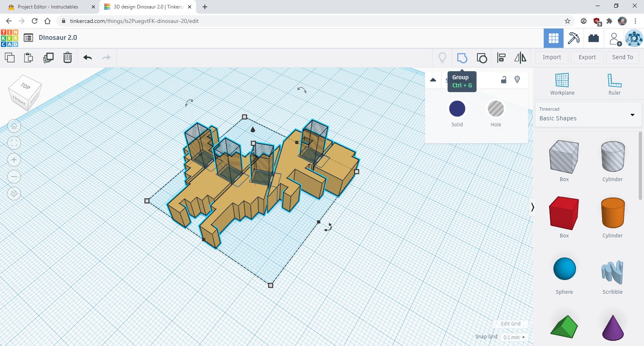644x346 pixels.
Task: Click the browser home button
Action: pyautogui.click(x=47, y=21)
